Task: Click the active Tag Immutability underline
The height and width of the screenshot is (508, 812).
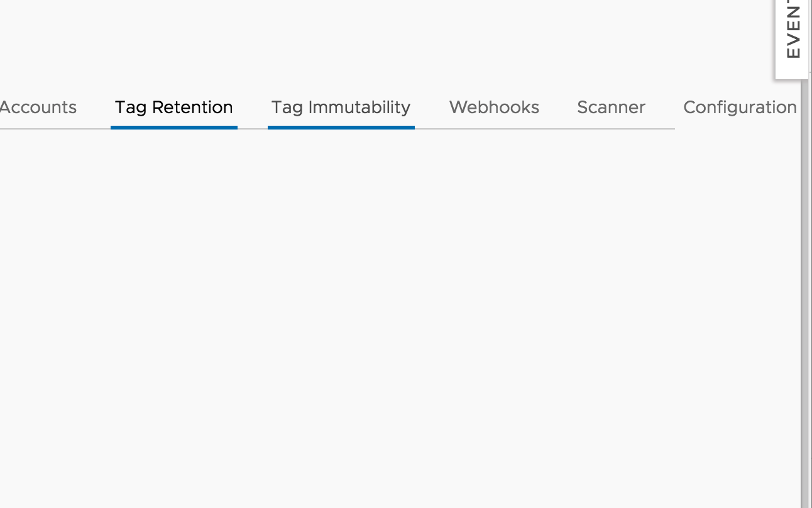Action: pos(341,128)
